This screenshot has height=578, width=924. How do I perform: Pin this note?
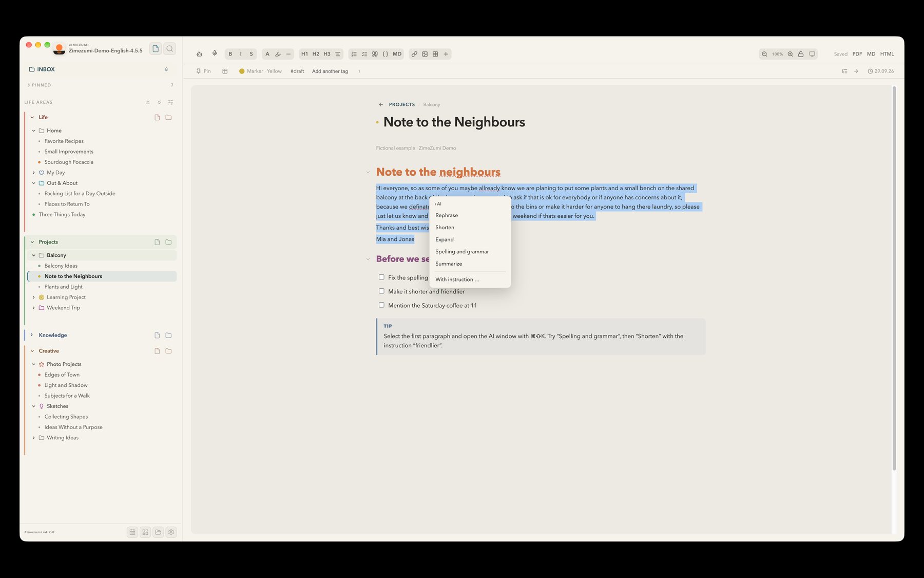tap(203, 71)
